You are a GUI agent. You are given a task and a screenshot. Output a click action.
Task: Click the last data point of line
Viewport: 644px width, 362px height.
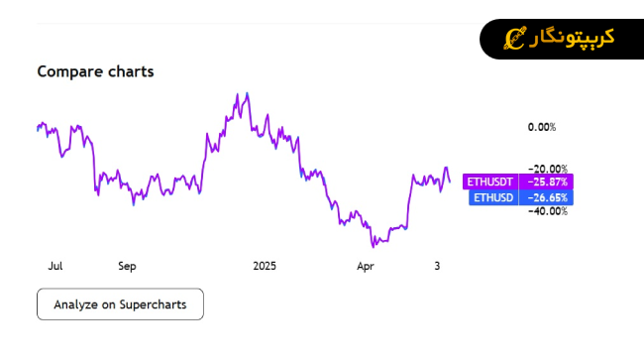[x=450, y=181]
